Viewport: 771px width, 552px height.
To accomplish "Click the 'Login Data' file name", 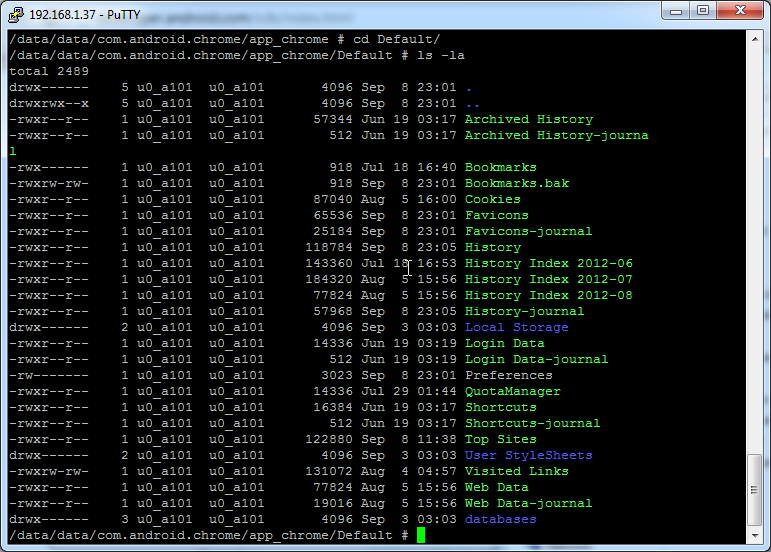I will (504, 344).
